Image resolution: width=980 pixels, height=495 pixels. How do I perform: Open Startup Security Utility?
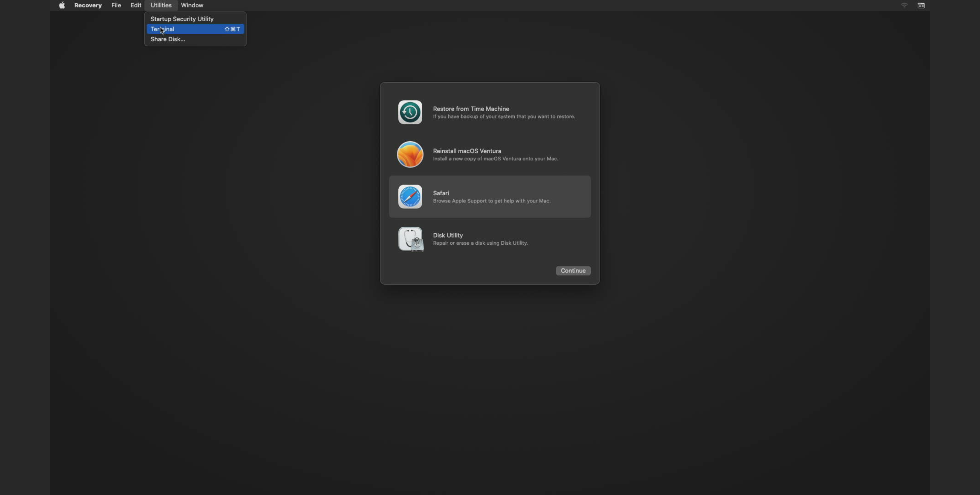tap(181, 19)
